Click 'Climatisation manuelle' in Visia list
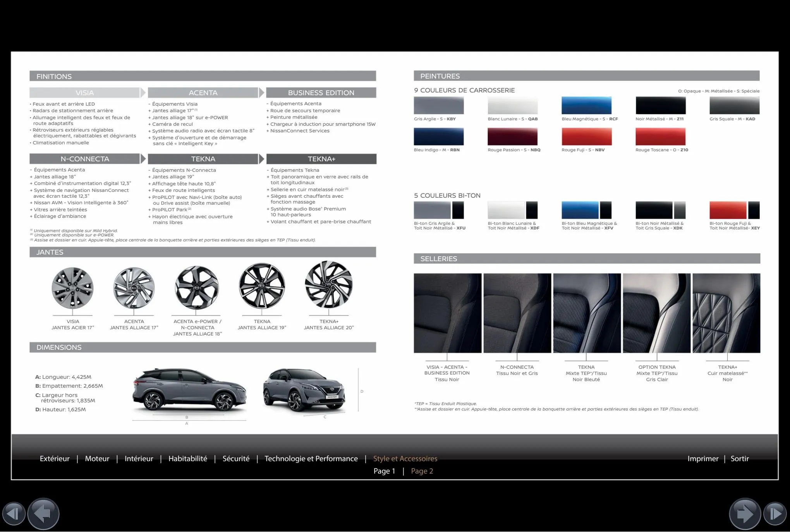 point(61,143)
